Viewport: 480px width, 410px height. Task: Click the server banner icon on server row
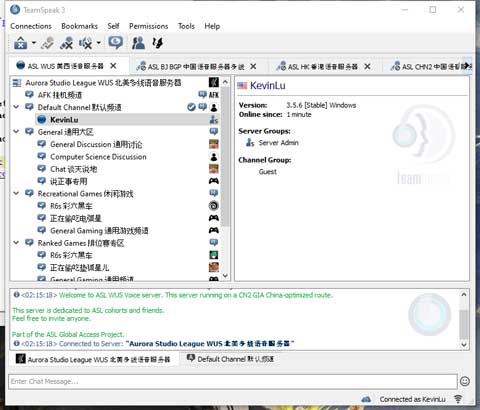214,82
